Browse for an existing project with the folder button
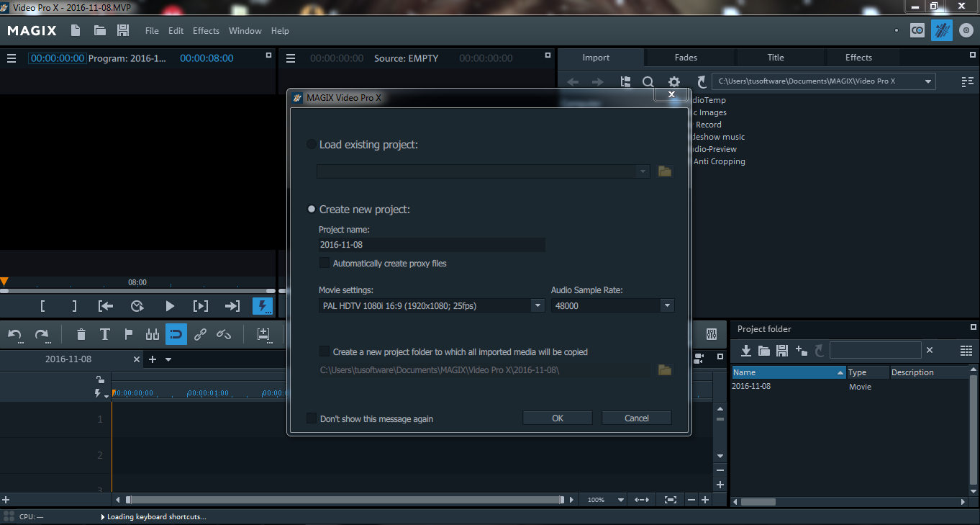The image size is (980, 525). [x=664, y=171]
